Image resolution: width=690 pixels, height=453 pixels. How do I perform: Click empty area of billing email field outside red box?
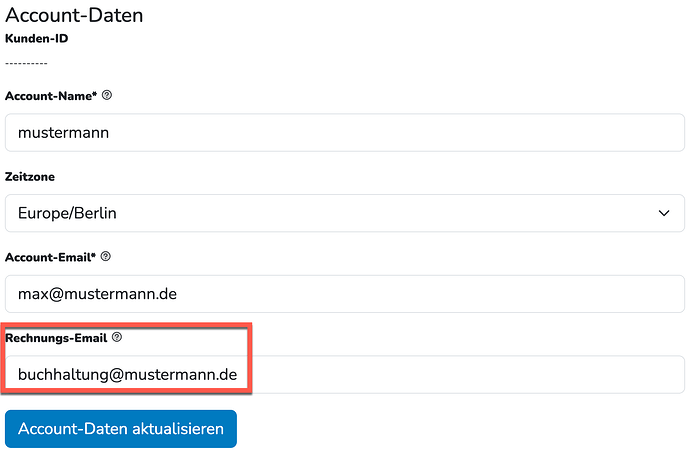click(x=466, y=375)
